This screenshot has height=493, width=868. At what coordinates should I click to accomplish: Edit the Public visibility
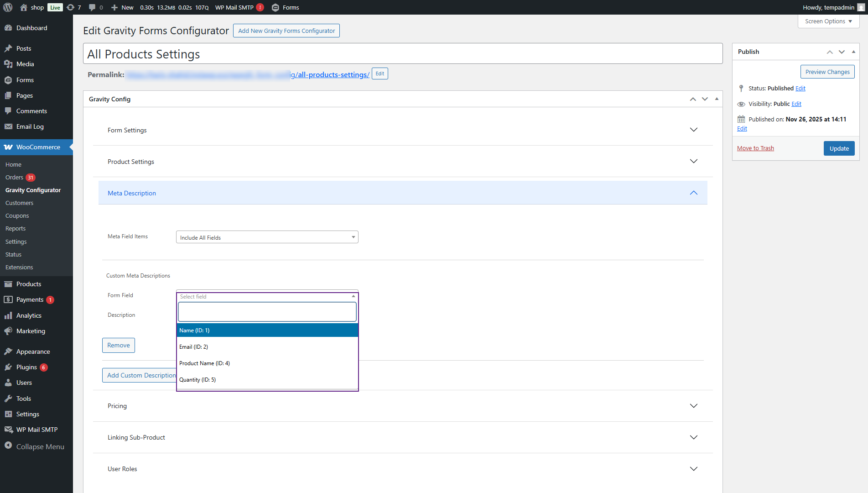796,104
